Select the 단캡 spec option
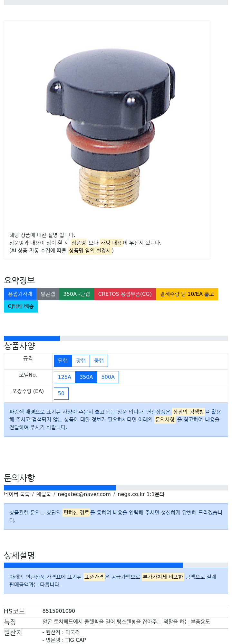 point(63,361)
